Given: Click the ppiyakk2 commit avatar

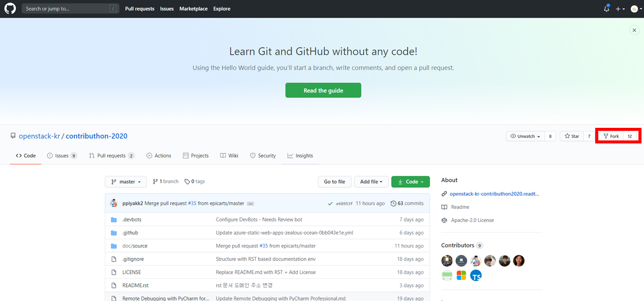Looking at the screenshot, I should coord(114,203).
